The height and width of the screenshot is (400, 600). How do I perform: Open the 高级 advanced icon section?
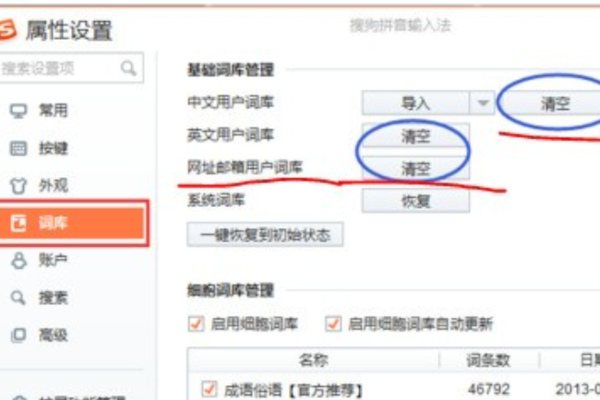coord(18,335)
